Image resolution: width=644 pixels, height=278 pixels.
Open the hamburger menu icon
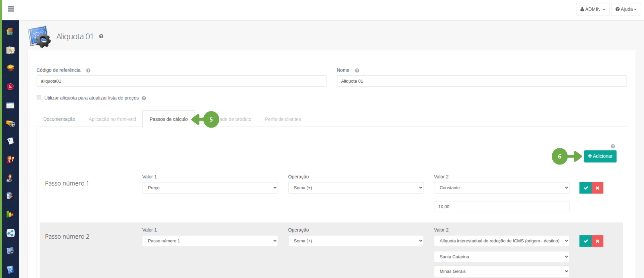tap(11, 9)
